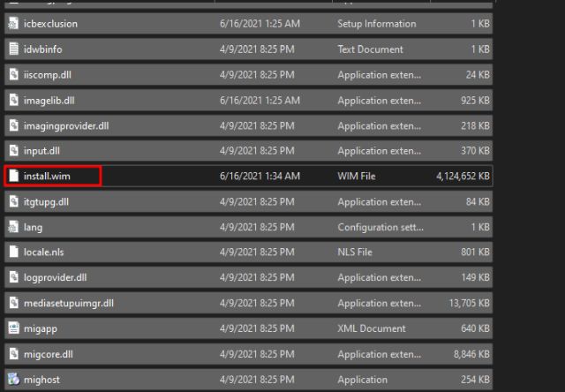Click the 6/16/2021 1:34 AM date cell
Viewport: 565px width, 392px height.
[260, 177]
